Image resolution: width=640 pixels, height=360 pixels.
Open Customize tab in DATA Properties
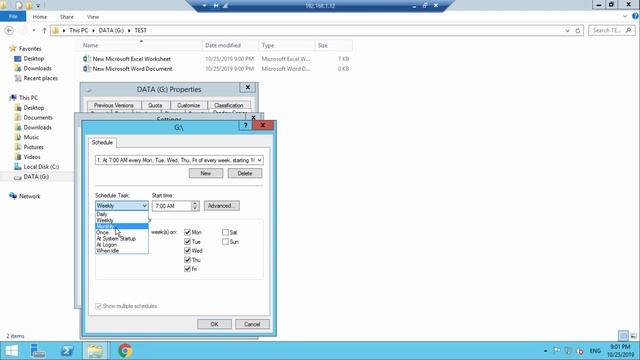(x=189, y=105)
